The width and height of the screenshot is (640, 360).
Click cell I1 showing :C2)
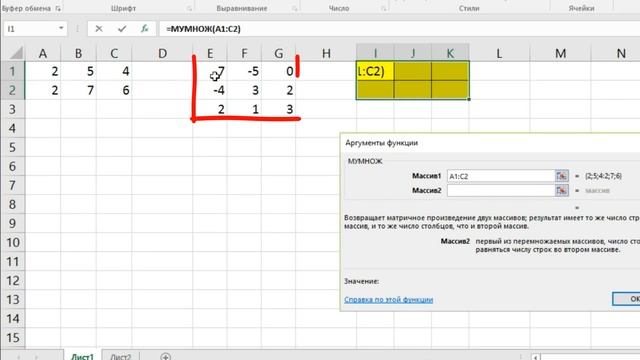point(375,71)
